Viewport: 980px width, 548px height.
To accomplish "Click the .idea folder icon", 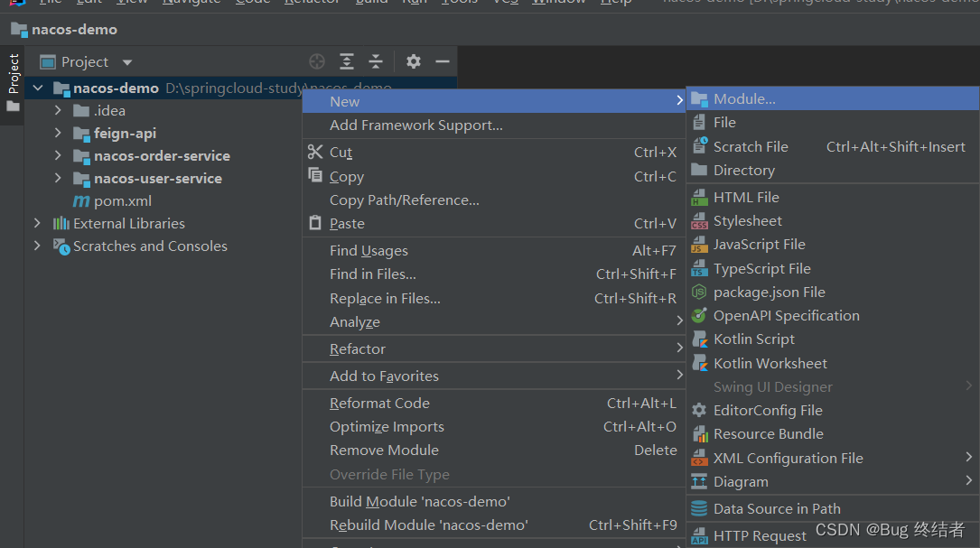I will tap(81, 111).
